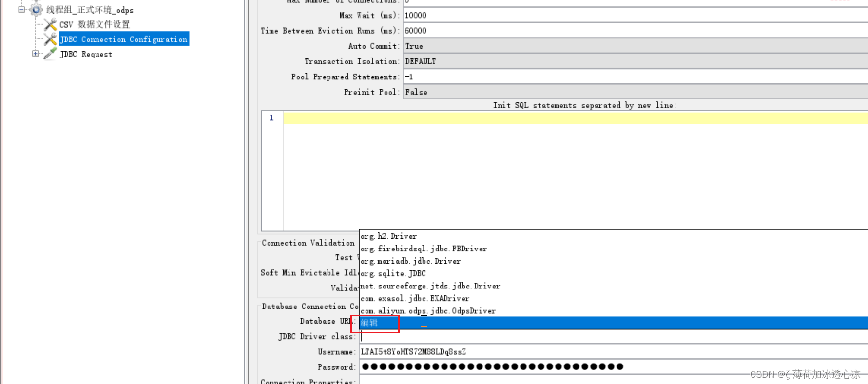Click the Password field
Screen dimensions: 868x384
[614, 367]
